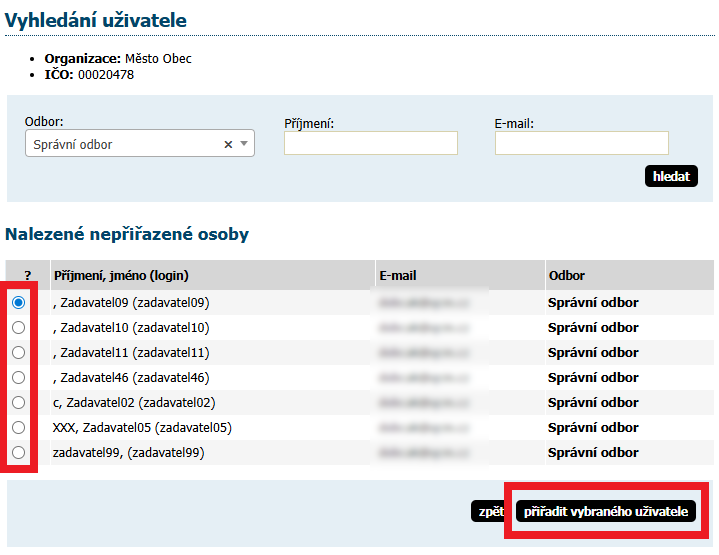The height and width of the screenshot is (555, 719).
Task: Click the Odbor column header in table
Action: [x=566, y=275]
